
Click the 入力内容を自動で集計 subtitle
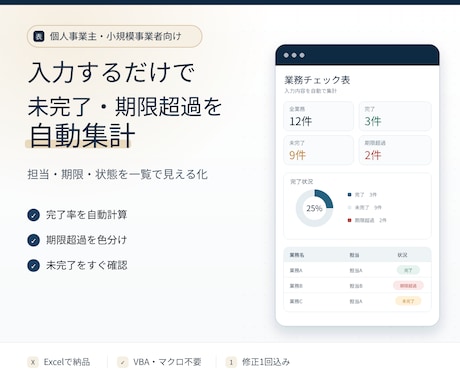310,91
